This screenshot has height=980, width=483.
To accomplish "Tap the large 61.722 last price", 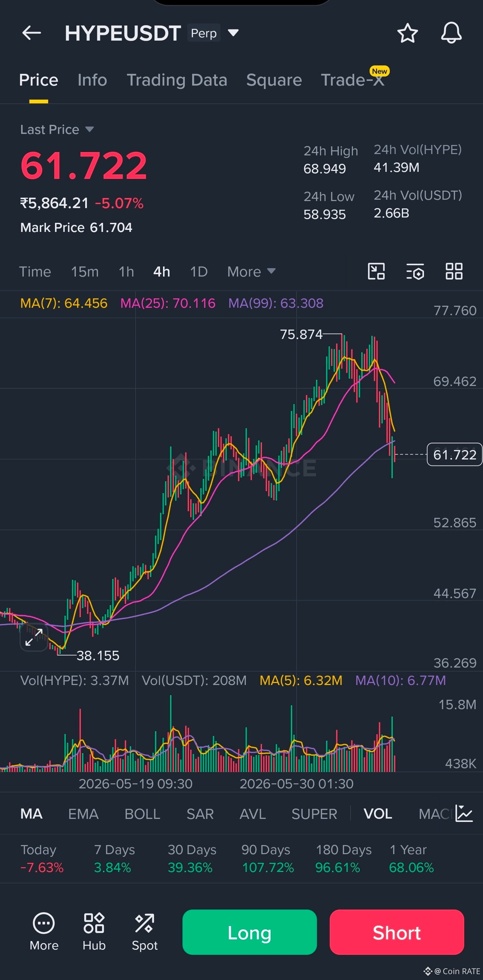I will click(x=84, y=165).
